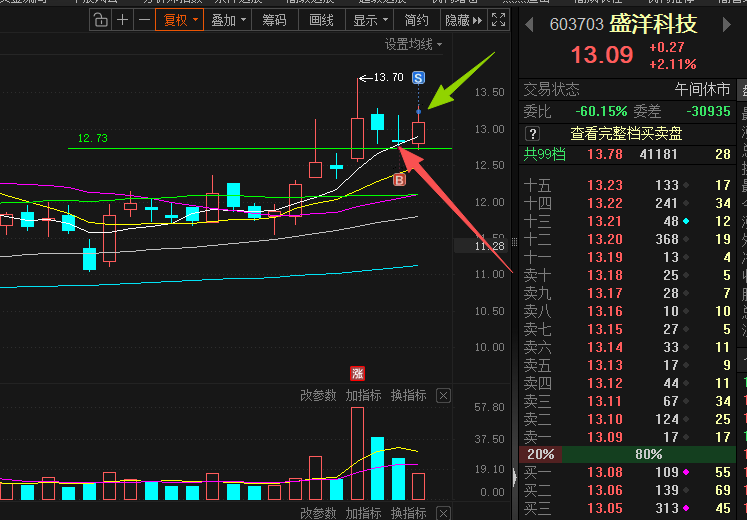This screenshot has width=747, height=520.
Task: Select 卖十 price 13.18 row
Action: [627, 275]
